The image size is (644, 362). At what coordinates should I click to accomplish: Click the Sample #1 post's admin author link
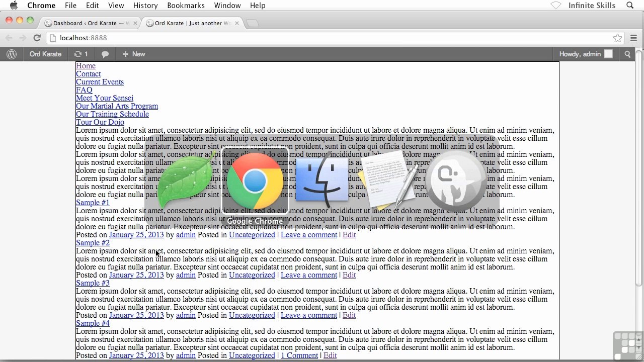186,235
